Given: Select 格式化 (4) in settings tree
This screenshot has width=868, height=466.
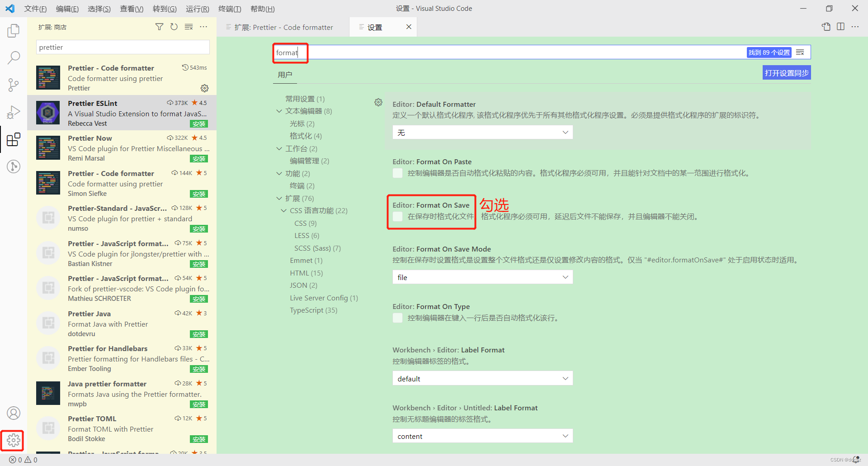Looking at the screenshot, I should (306, 136).
